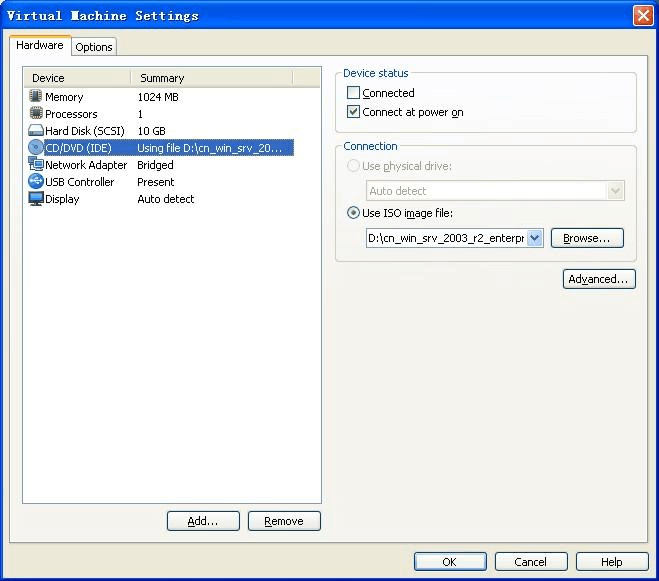Select Use ISO image file radio button
The width and height of the screenshot is (659, 581).
point(353,213)
